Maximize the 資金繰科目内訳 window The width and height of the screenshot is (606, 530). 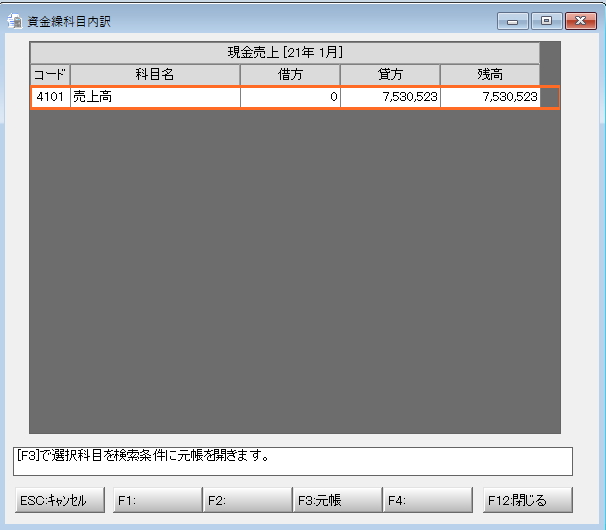(x=546, y=21)
